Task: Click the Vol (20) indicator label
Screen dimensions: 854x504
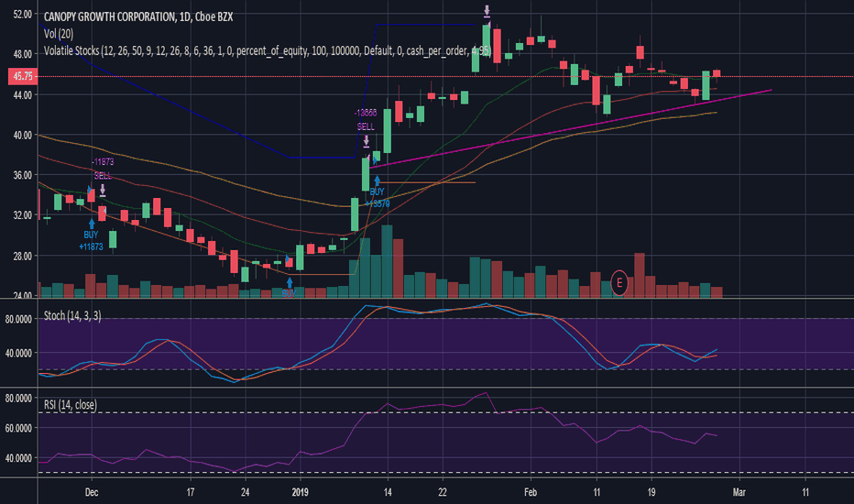Action: coord(59,34)
